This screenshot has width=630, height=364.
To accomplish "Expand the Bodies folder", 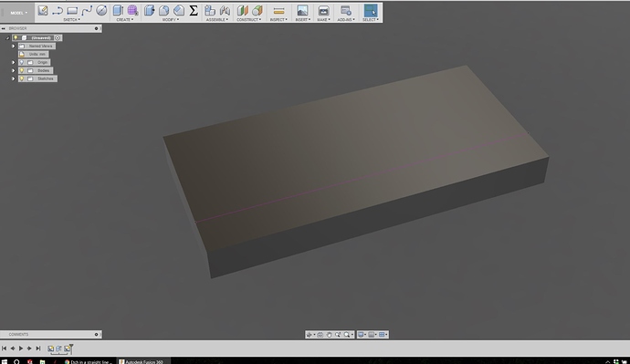I will point(14,70).
